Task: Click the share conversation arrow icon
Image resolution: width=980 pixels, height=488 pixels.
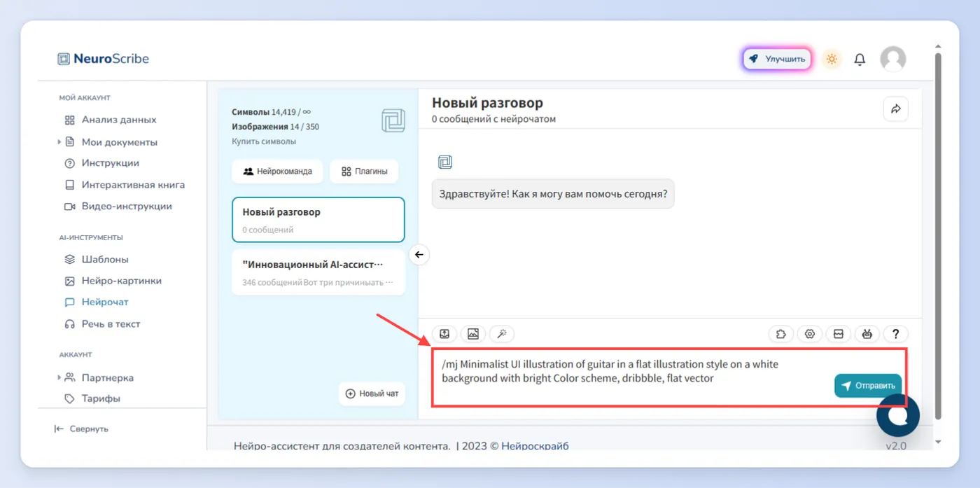Action: point(896,109)
